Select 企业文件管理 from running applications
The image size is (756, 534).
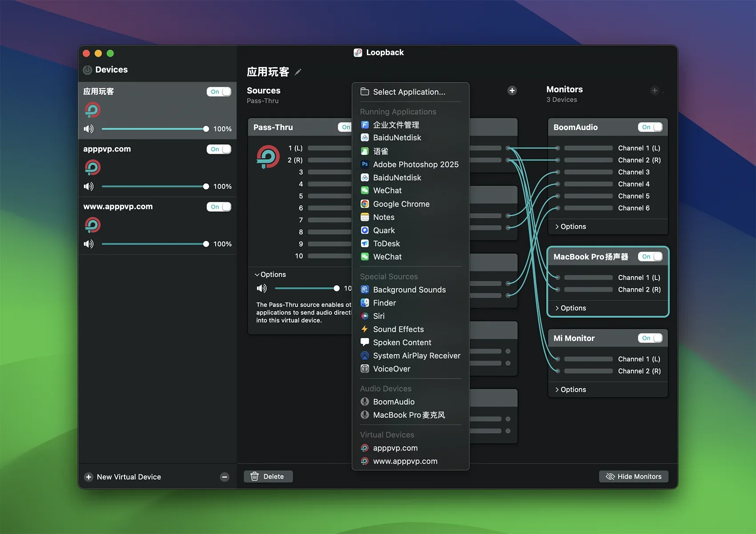410,125
